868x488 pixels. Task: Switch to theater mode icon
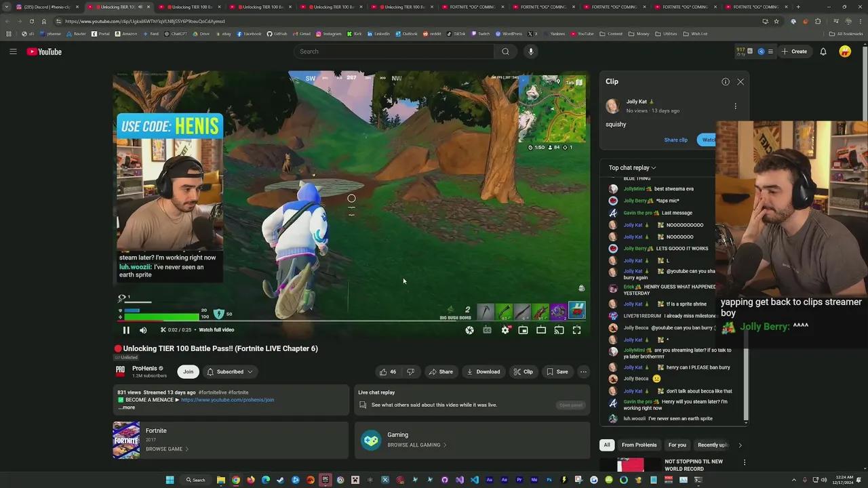tap(540, 329)
